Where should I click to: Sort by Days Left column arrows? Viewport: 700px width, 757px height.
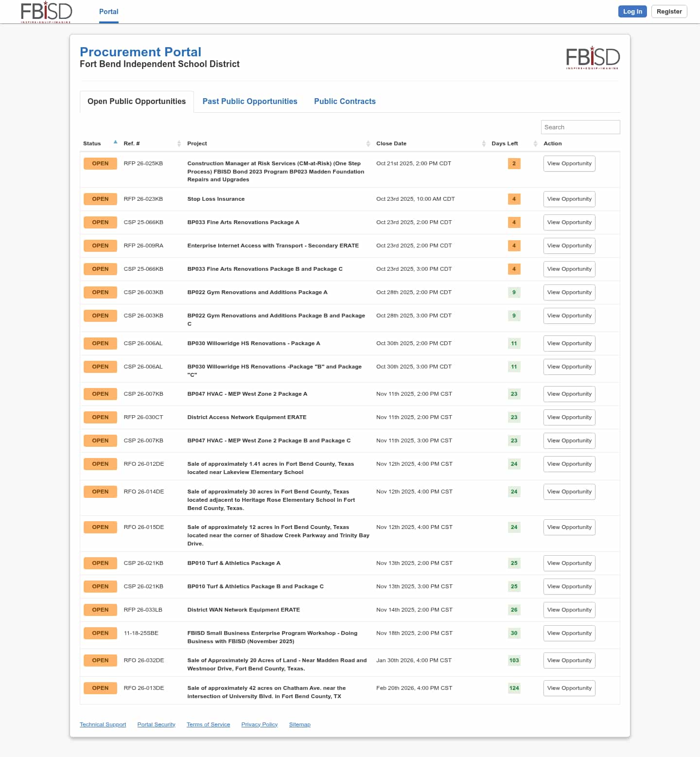point(535,143)
